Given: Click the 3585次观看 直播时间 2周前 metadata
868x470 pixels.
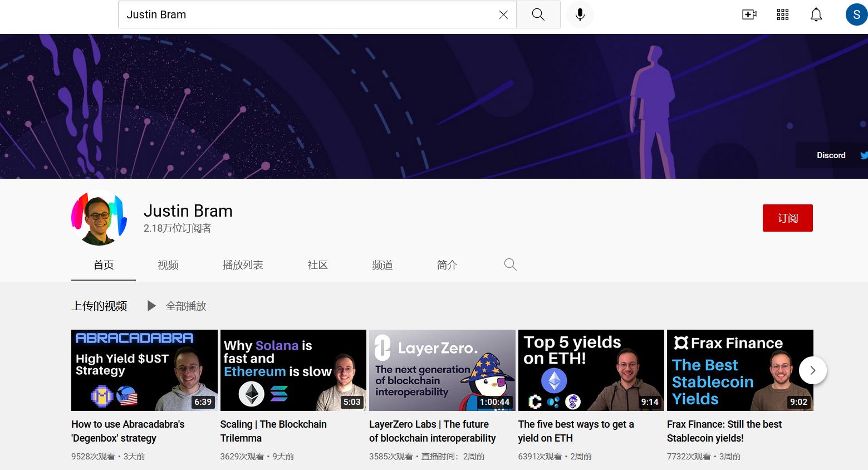Looking at the screenshot, I should [427, 456].
